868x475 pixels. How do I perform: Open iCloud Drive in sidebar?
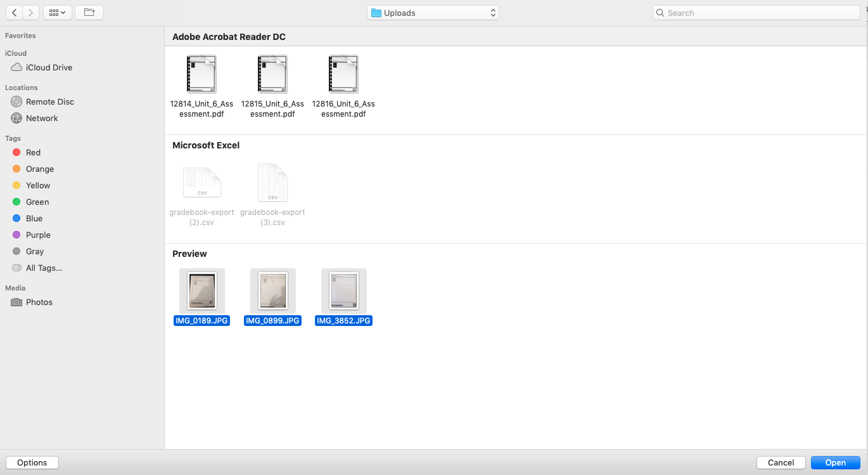[49, 68]
